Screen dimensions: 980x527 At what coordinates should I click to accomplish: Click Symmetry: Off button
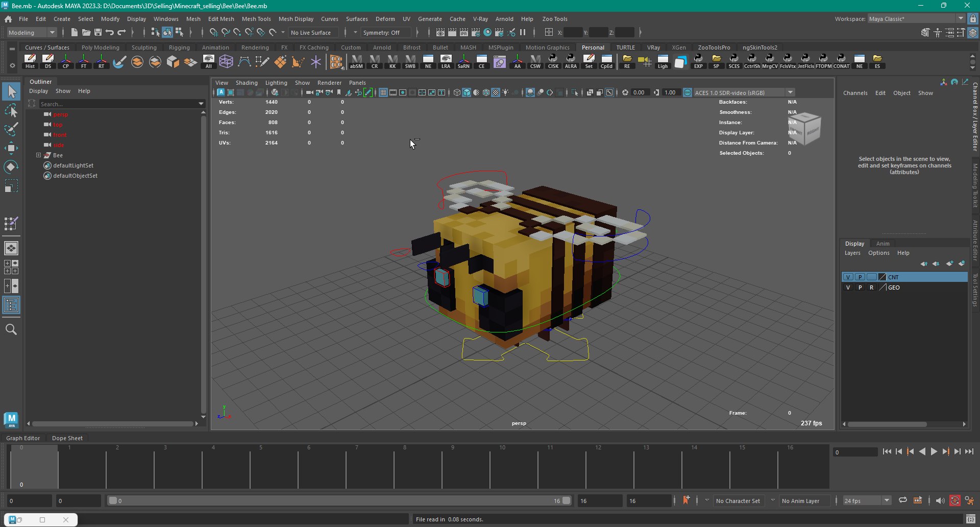coord(385,32)
